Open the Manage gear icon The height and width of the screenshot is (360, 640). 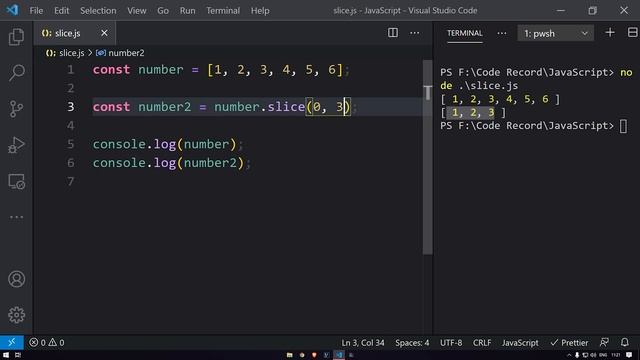coord(16,315)
